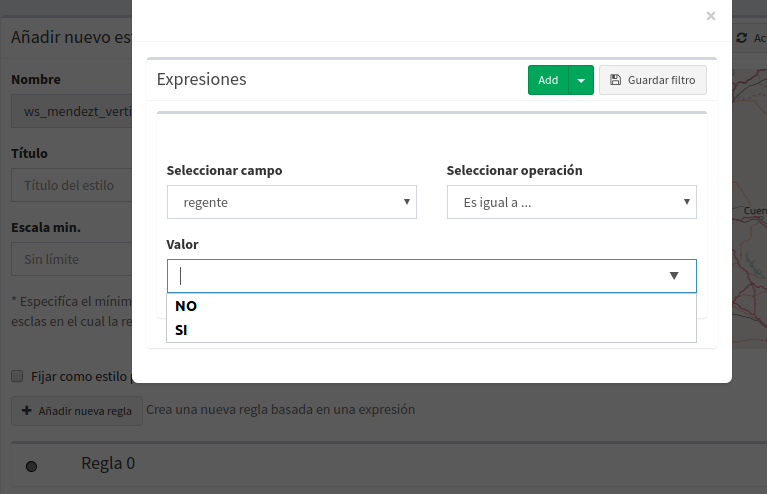This screenshot has height=494, width=767.
Task: Select the Regla 0 rule title
Action: (x=107, y=464)
